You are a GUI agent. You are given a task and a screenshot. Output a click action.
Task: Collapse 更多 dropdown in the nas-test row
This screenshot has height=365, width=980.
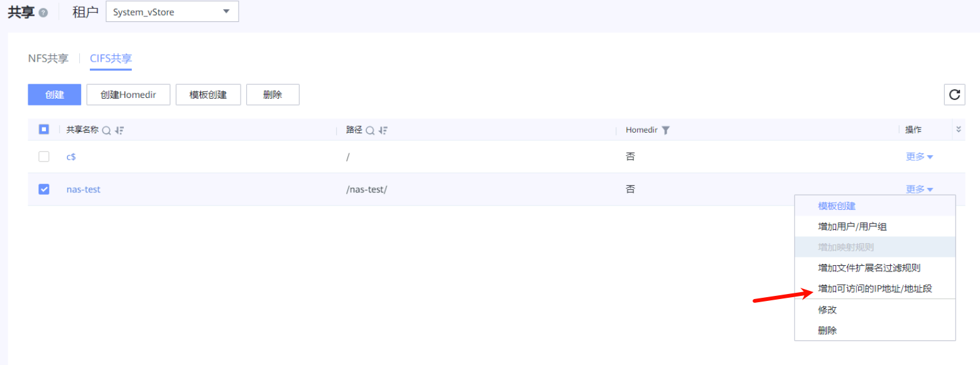[919, 189]
